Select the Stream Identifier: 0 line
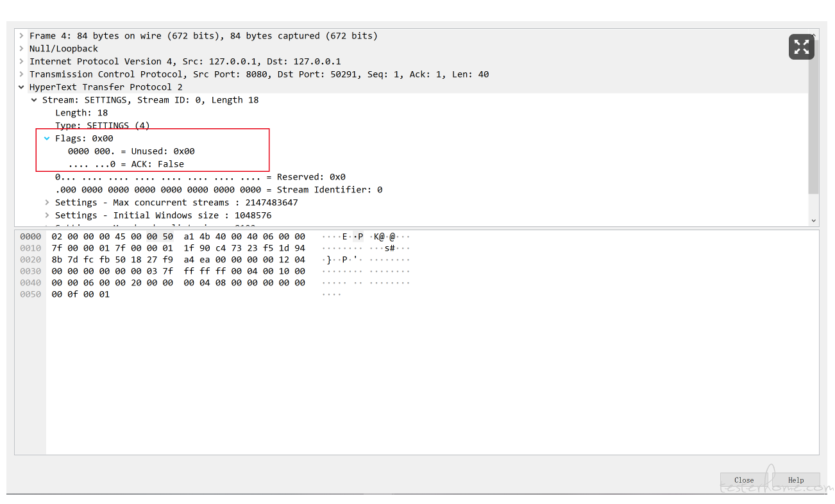This screenshot has height=504, width=835. pos(218,190)
